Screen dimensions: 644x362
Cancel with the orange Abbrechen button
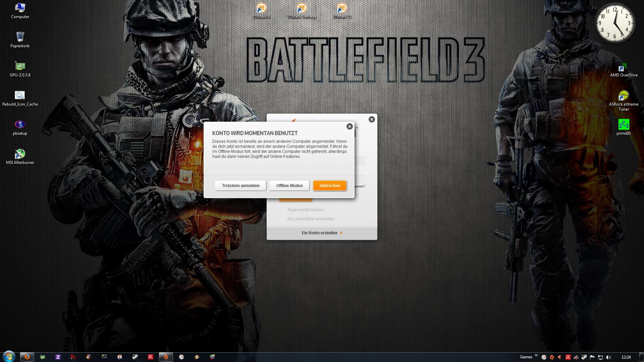(x=330, y=186)
